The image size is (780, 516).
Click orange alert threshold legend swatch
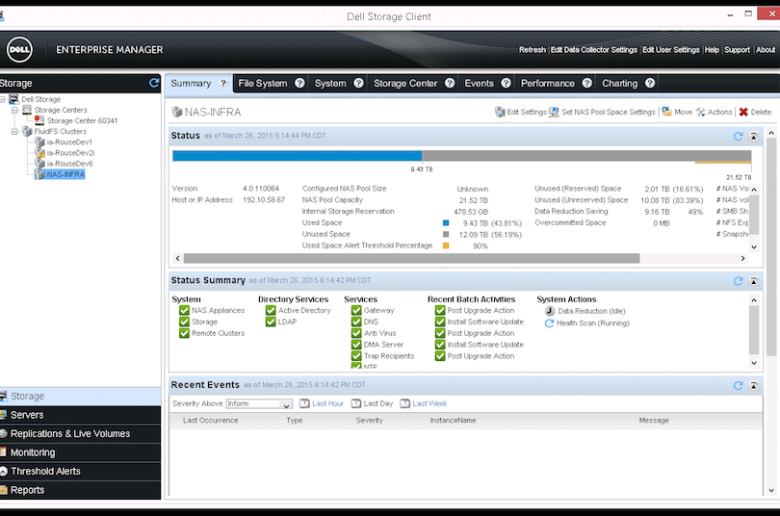(x=446, y=246)
